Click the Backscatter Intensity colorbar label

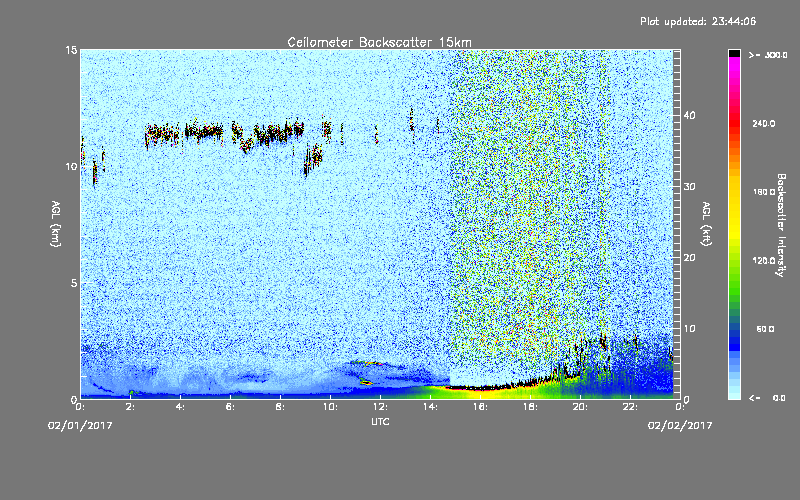[781, 225]
